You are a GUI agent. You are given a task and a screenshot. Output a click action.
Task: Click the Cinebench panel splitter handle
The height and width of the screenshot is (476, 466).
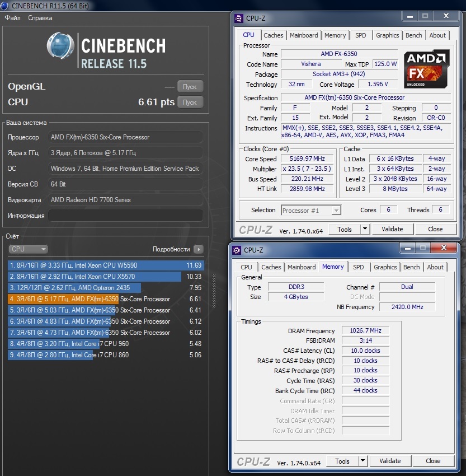(x=214, y=291)
